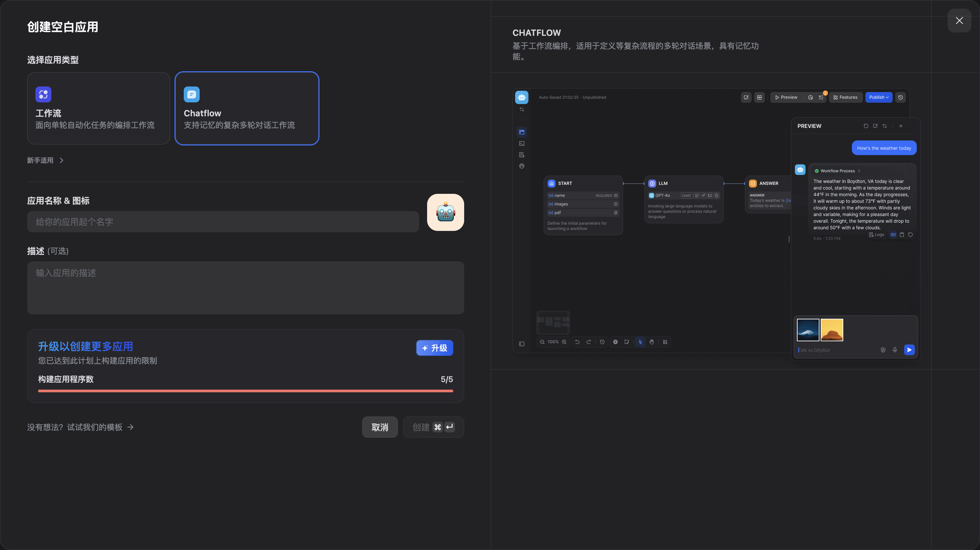Click the 创建 create button

click(433, 427)
